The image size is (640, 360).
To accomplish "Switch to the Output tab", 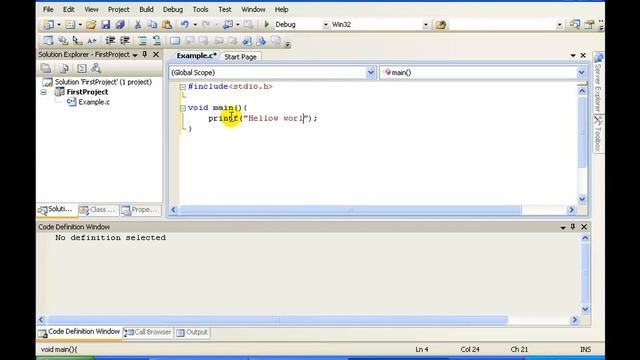I will coord(192,333).
